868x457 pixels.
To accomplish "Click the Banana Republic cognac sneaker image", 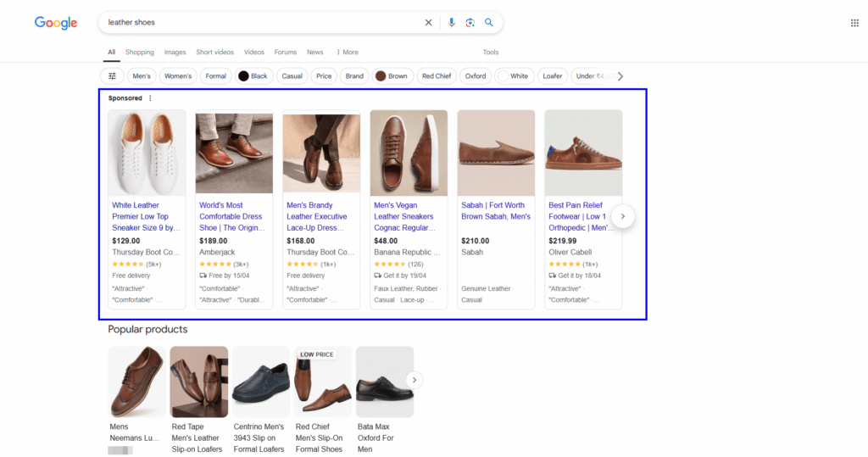I will click(409, 153).
